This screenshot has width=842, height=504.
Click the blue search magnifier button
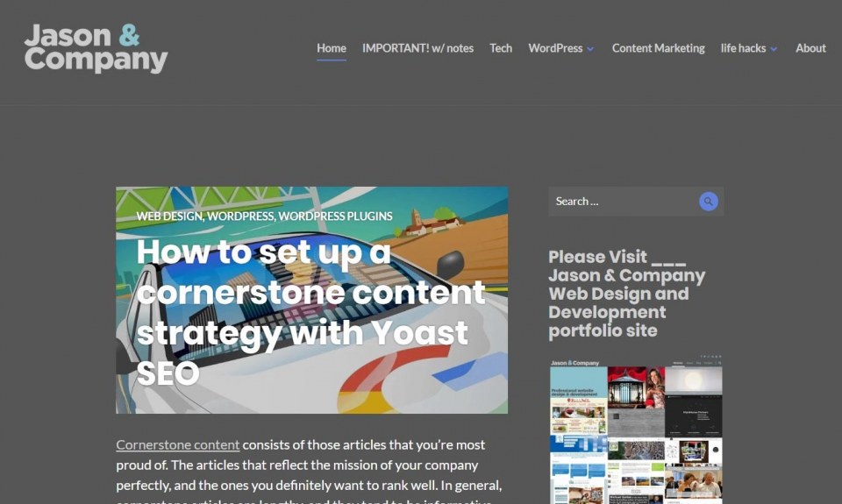click(x=709, y=202)
